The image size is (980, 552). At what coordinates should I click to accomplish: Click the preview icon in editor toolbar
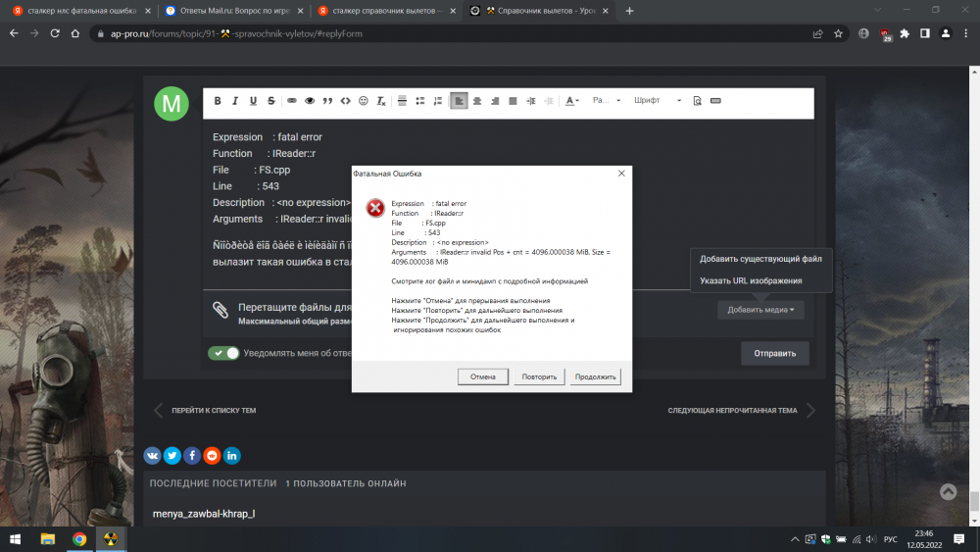(x=698, y=101)
